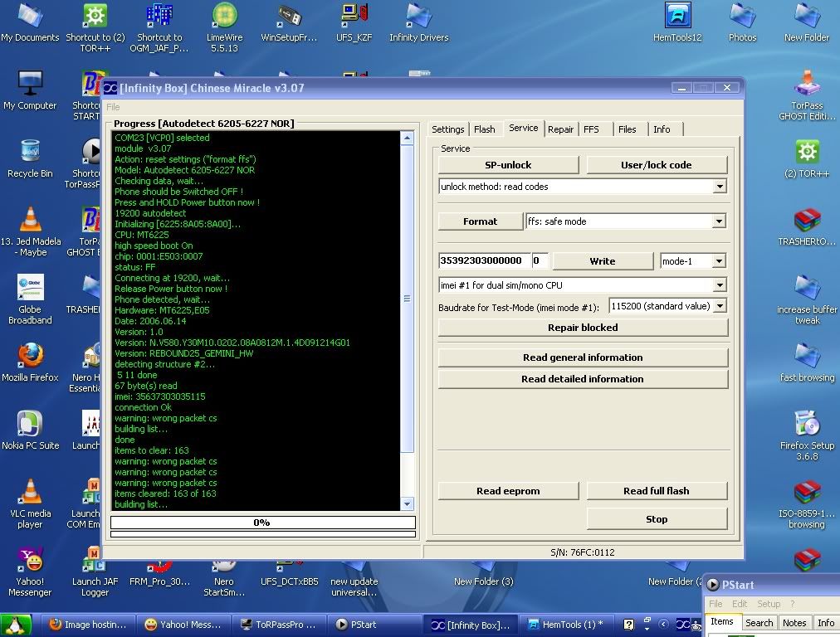Open Search tab in PStart window
The image size is (840, 637).
tap(759, 623)
